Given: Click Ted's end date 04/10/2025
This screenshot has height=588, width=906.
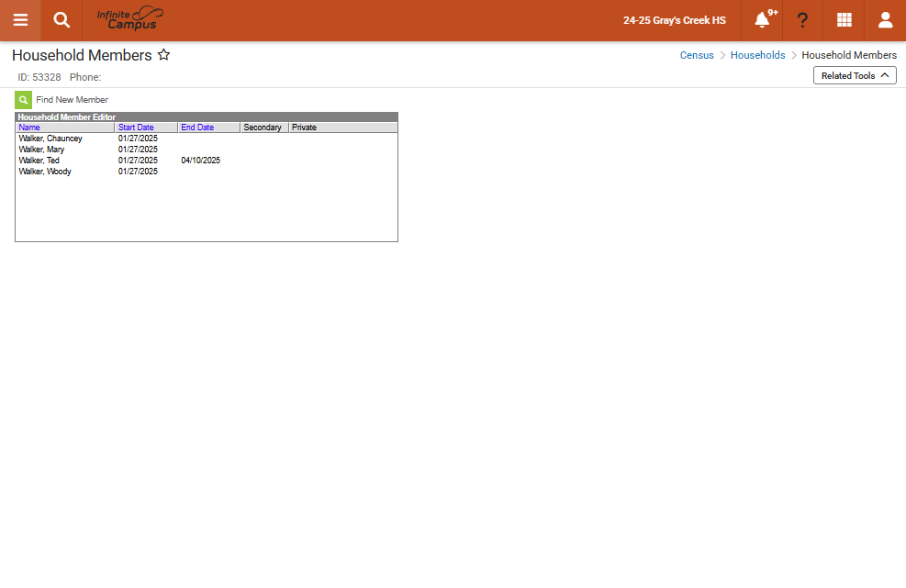Looking at the screenshot, I should (x=200, y=161).
